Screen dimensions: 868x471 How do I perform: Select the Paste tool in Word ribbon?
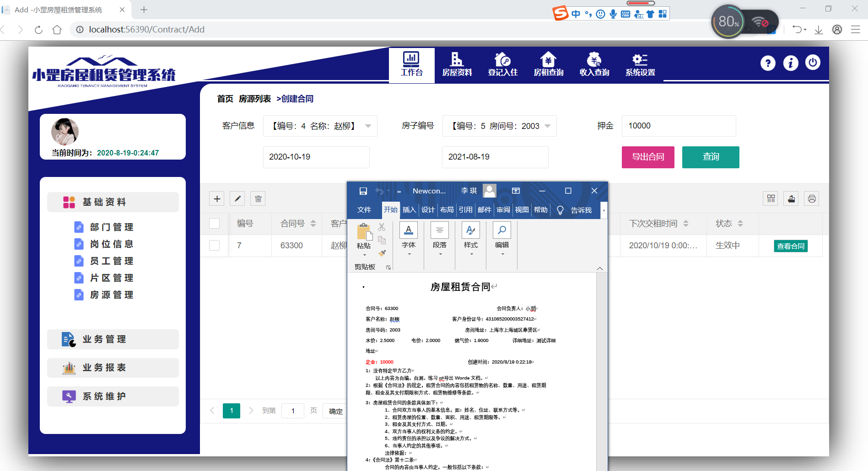[x=364, y=238]
